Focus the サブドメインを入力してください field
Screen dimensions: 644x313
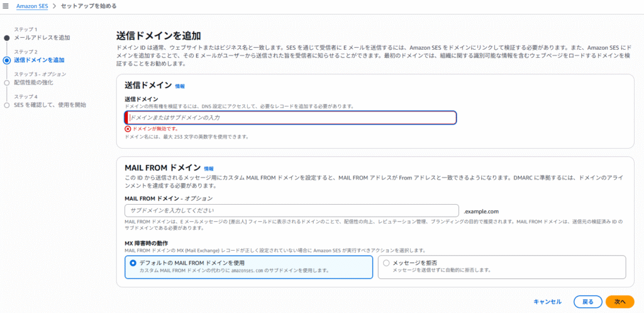click(x=292, y=210)
